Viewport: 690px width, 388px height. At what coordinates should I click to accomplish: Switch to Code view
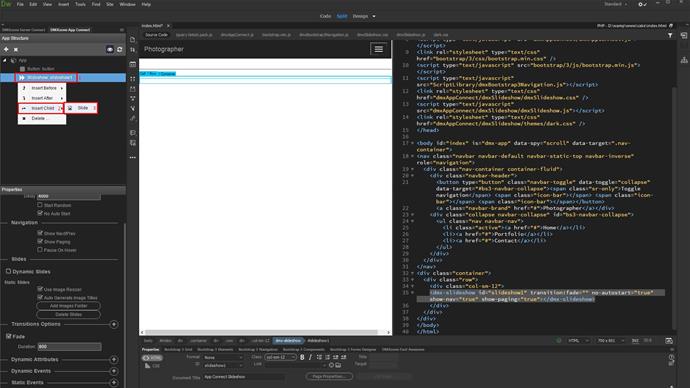[x=325, y=16]
